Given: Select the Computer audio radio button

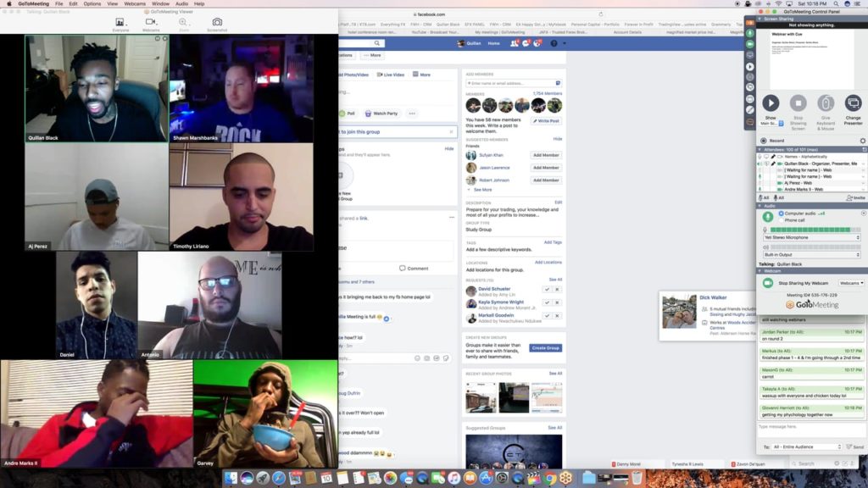Looking at the screenshot, I should click(x=781, y=213).
